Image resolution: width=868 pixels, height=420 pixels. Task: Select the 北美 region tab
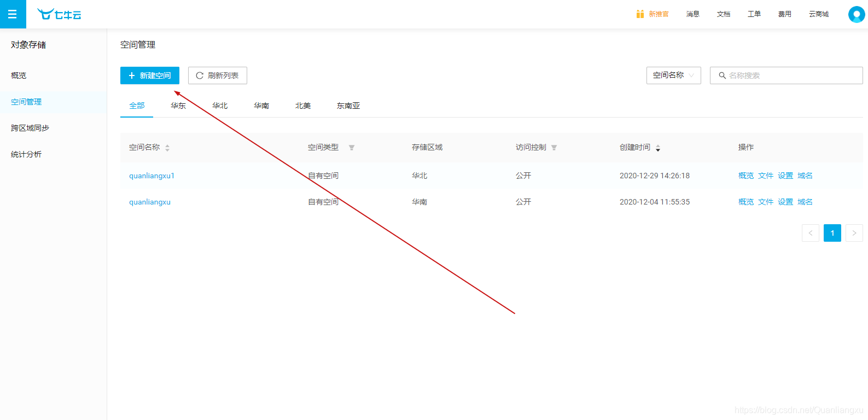click(x=303, y=106)
